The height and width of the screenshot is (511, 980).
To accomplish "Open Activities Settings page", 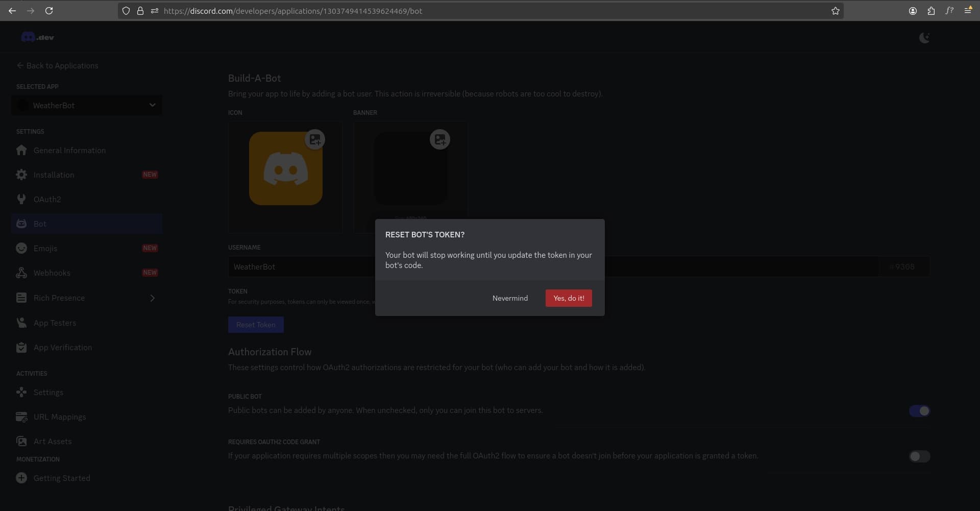I will (x=87, y=392).
